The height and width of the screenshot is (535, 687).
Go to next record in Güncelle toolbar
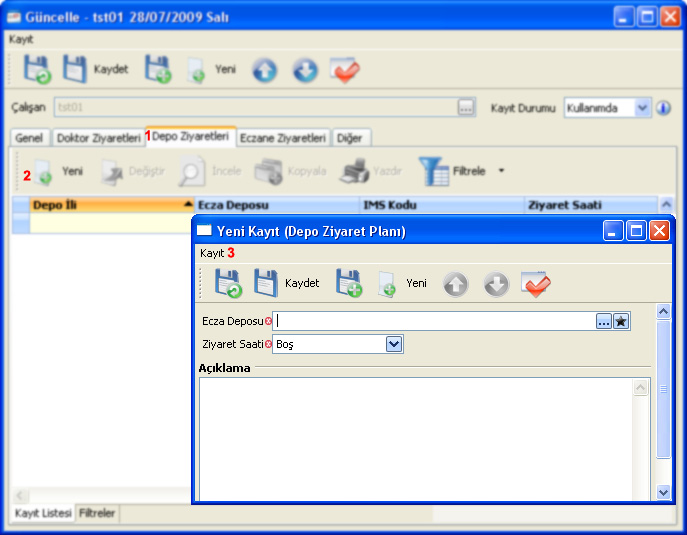pyautogui.click(x=305, y=70)
